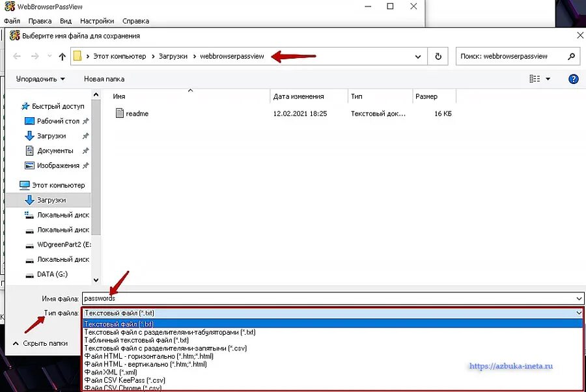Open recent locations chevron near navigation arrows
The image size is (586, 392).
49,57
